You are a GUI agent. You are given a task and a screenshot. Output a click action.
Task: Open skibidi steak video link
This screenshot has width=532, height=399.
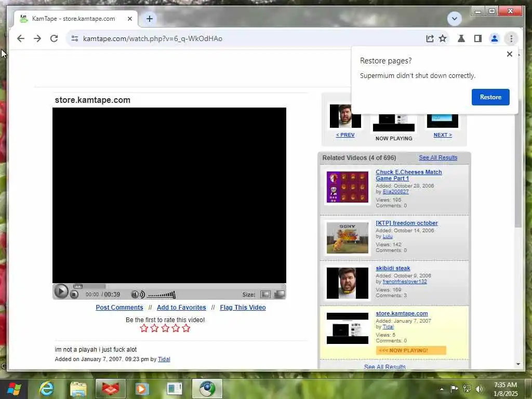(393, 268)
